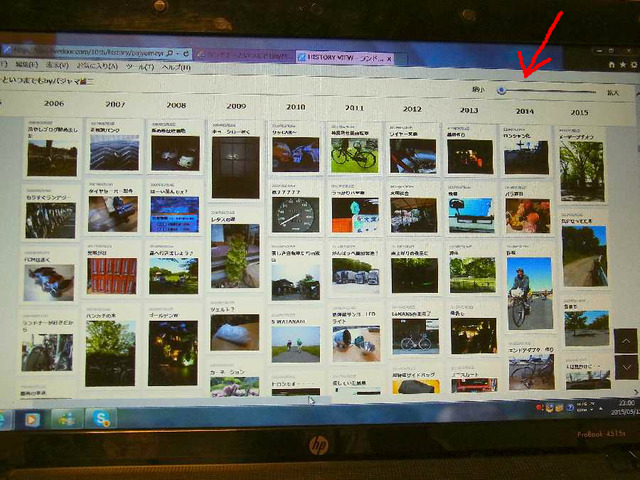Select the 2011 year heading
Viewport: 640px width, 480px height.
coord(354,108)
